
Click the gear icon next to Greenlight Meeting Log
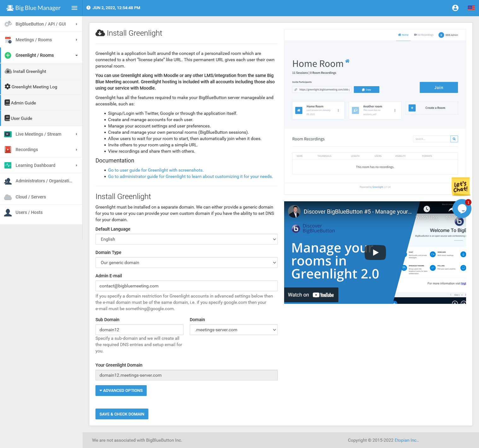click(x=8, y=87)
